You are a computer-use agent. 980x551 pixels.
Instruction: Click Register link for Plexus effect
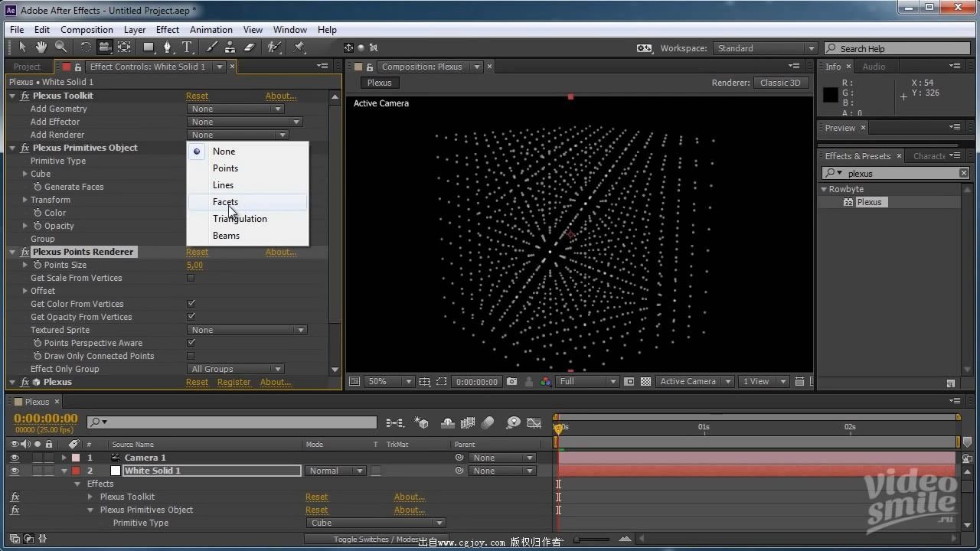click(234, 382)
